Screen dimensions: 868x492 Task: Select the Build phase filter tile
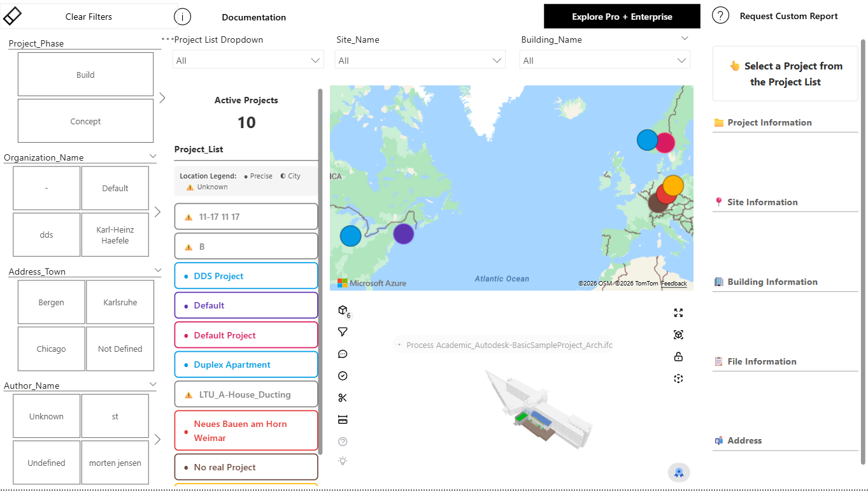(x=85, y=74)
